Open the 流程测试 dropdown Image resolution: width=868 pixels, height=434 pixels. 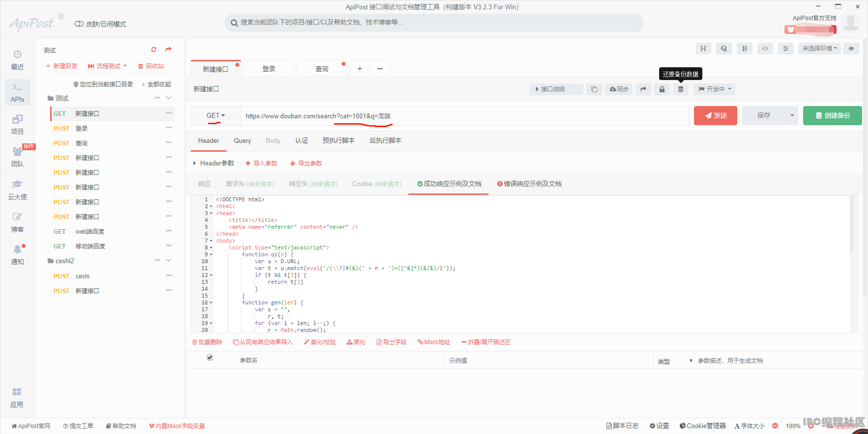tap(107, 66)
